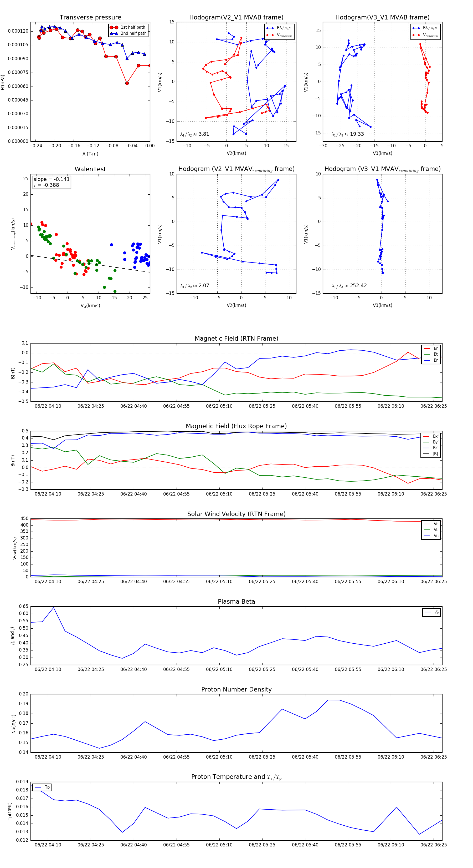Click the 'Pt(nPa)' y-axis label

(3, 82)
